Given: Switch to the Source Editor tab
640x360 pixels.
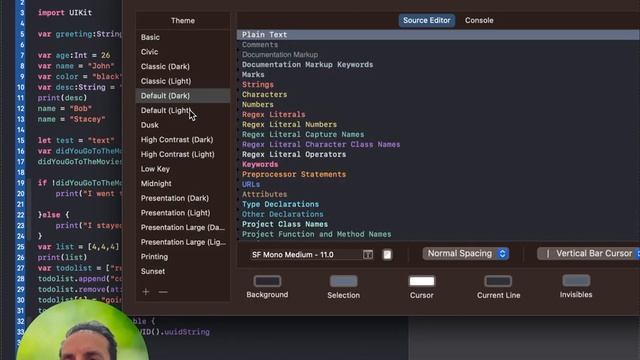Looking at the screenshot, I should (427, 20).
